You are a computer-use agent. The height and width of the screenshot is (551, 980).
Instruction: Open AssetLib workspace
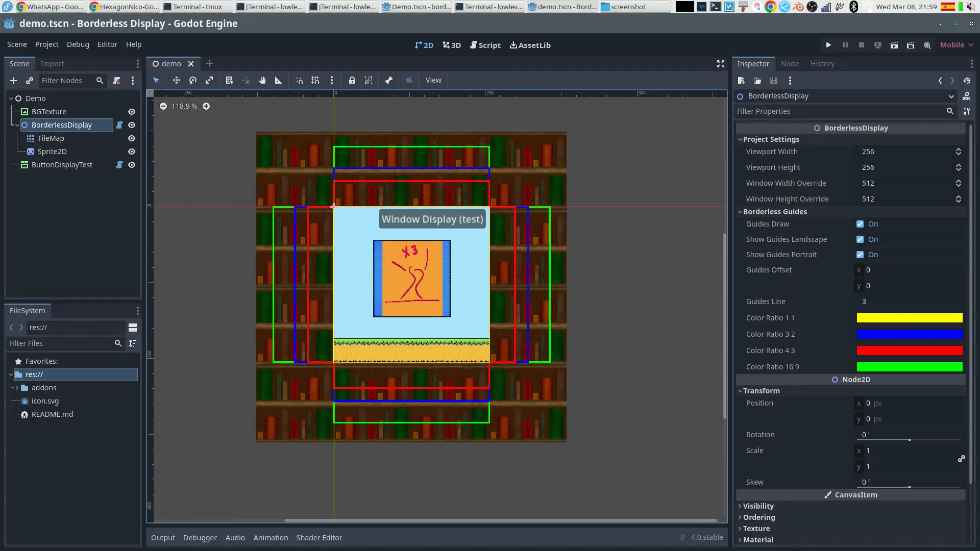530,45
